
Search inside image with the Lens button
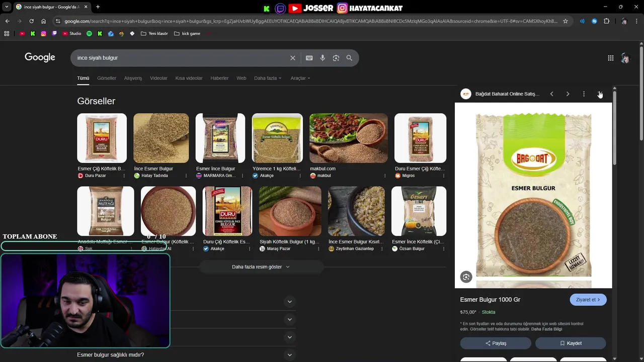(466, 277)
